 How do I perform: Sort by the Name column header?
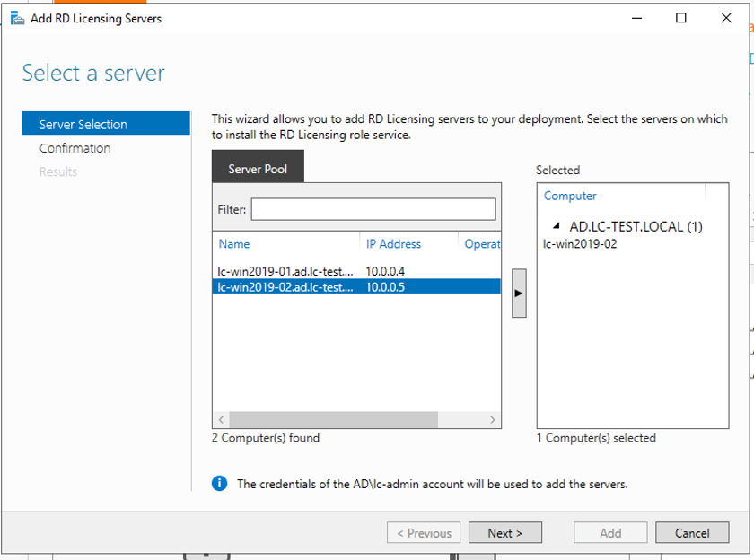pyautogui.click(x=234, y=244)
